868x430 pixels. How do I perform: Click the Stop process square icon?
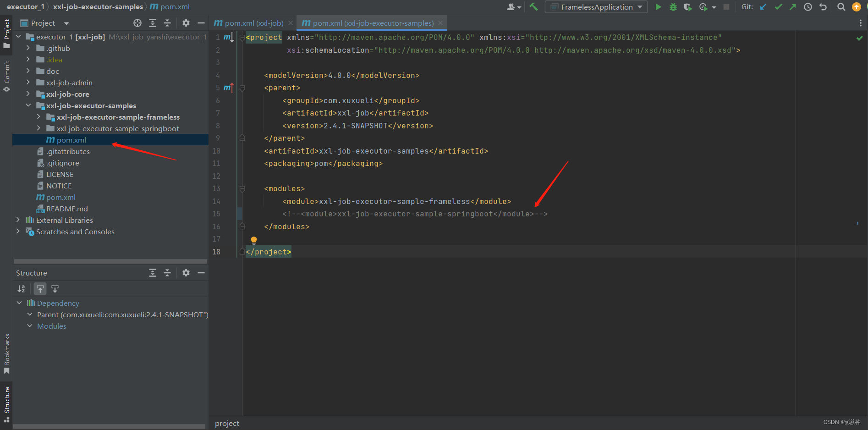[726, 7]
